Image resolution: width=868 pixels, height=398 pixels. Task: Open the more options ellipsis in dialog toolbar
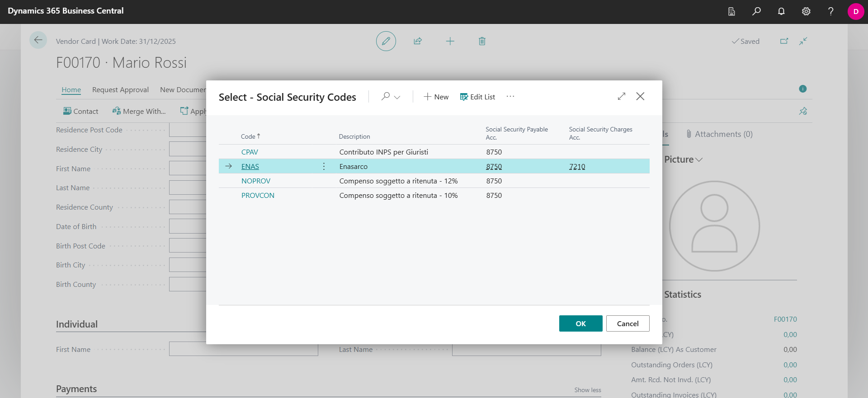510,97
